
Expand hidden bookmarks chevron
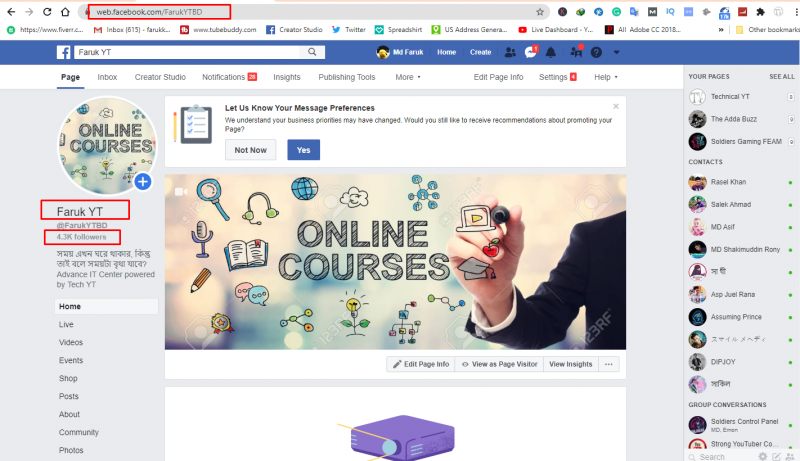click(721, 30)
